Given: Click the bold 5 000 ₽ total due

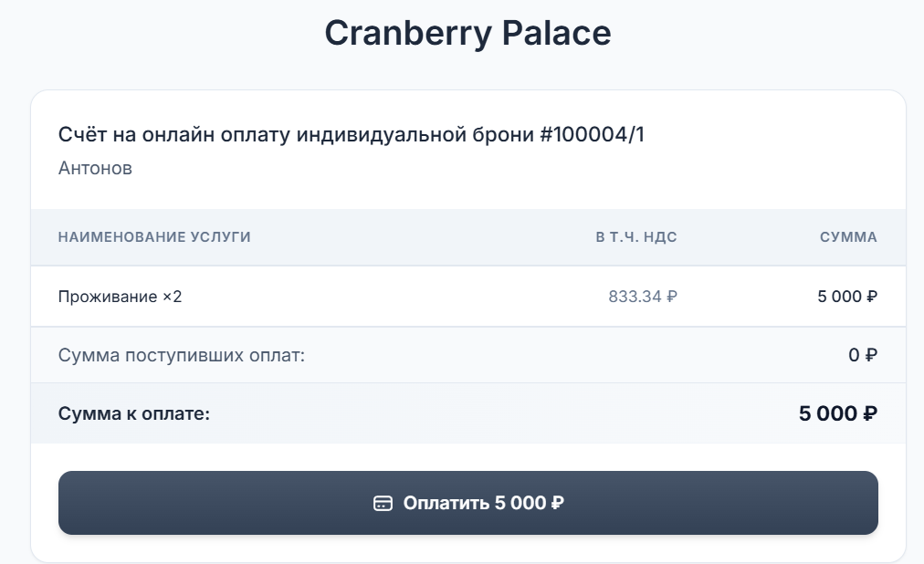Looking at the screenshot, I should pos(838,413).
